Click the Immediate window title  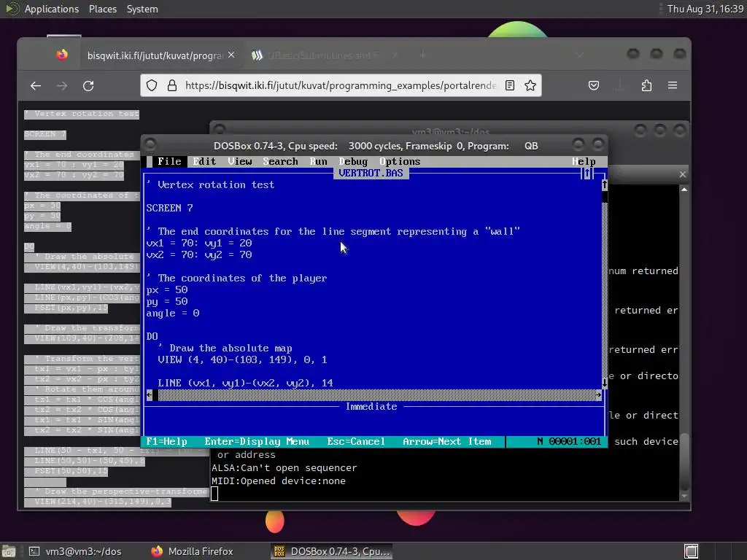[371, 406]
